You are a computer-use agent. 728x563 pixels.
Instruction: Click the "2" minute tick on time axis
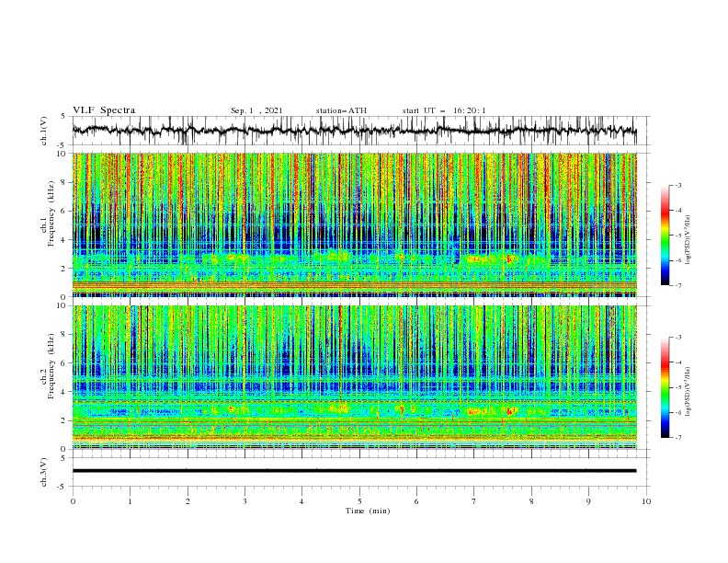[x=188, y=501]
